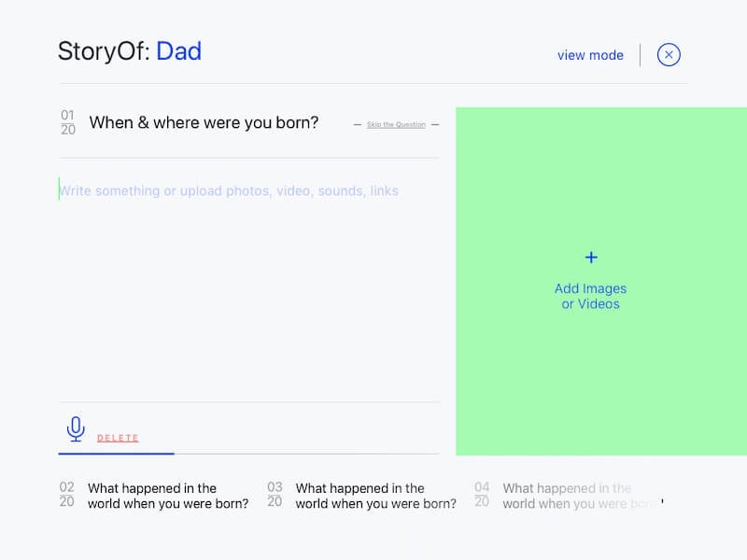The height and width of the screenshot is (560, 747).
Task: Click the green media upload drop zone
Action: [x=590, y=373]
